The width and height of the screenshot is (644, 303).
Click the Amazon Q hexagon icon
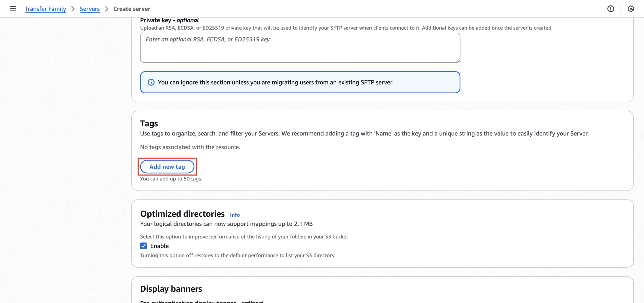[630, 9]
